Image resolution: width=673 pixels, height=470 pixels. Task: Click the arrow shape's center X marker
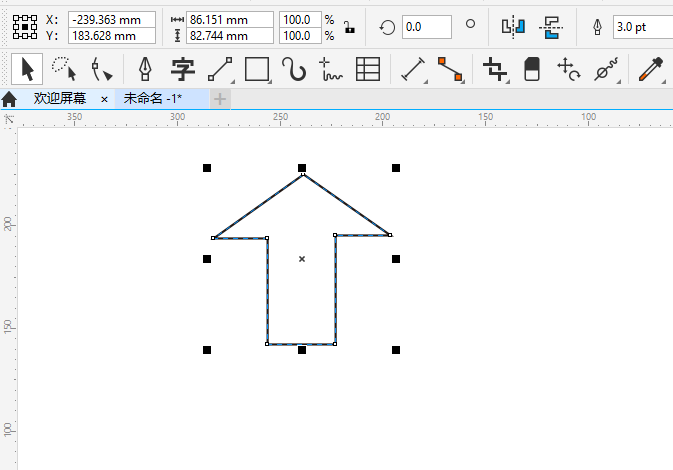click(302, 259)
